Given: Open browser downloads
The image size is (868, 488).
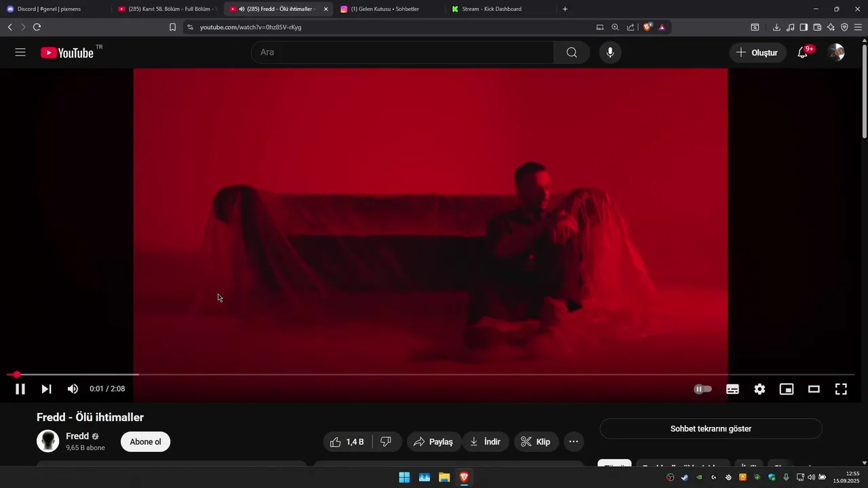Looking at the screenshot, I should point(776,27).
